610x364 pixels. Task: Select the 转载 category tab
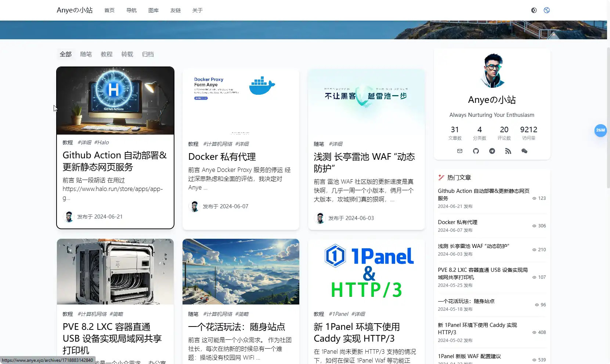[127, 54]
